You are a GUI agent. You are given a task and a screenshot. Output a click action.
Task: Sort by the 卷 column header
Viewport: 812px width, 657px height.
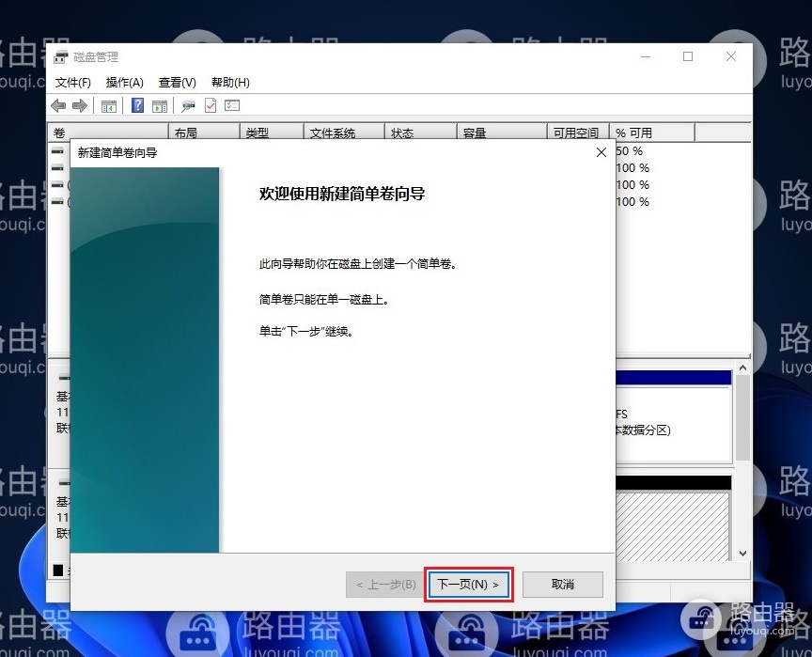108,133
